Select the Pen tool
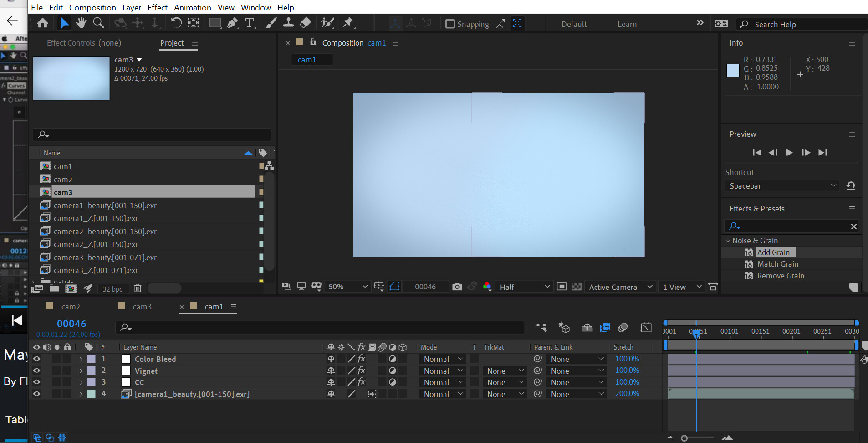 pyautogui.click(x=232, y=23)
